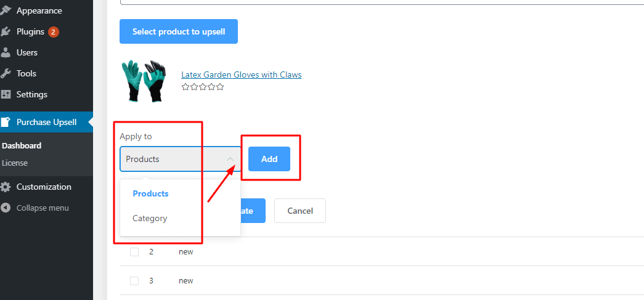Rate product using the star rating
The image size is (644, 300).
(203, 87)
